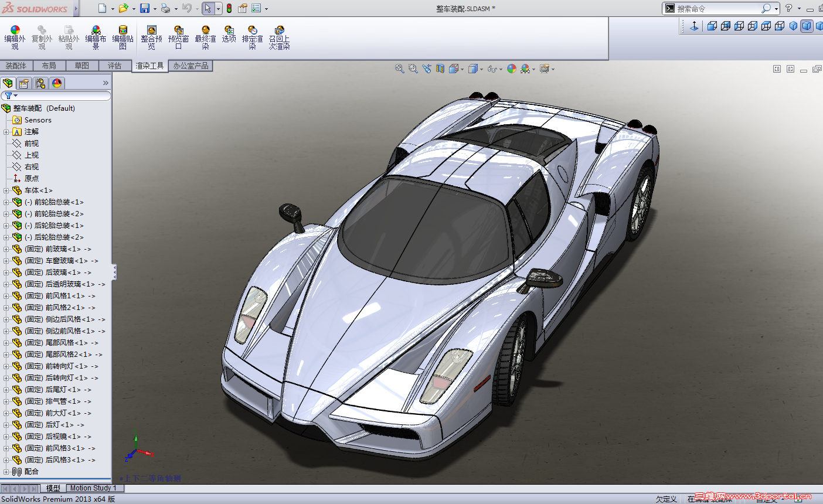Open the dropdown arrow beside the Save icon

(x=155, y=9)
